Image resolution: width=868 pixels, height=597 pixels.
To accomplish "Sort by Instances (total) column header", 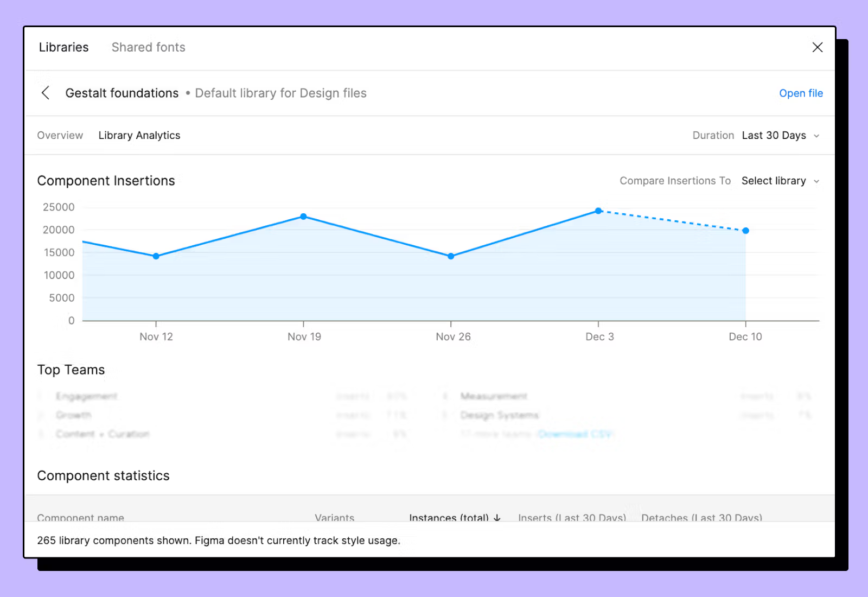I will click(x=455, y=517).
